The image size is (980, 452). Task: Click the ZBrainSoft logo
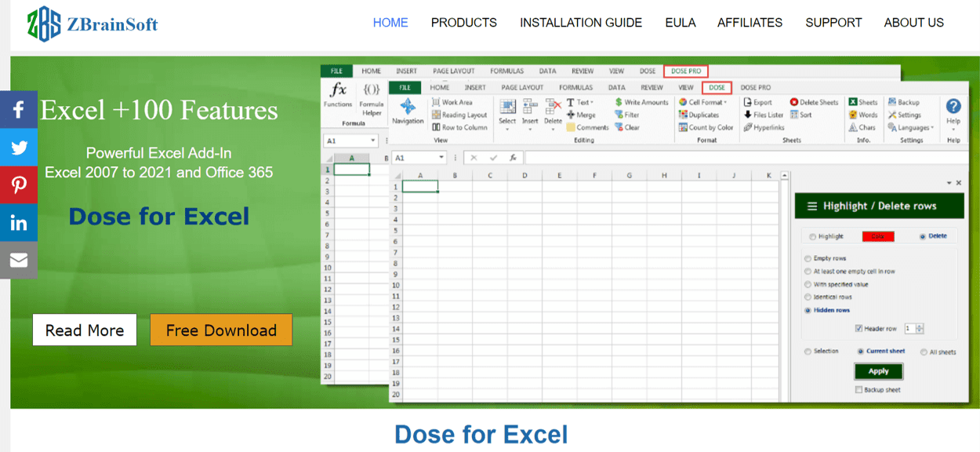92,24
